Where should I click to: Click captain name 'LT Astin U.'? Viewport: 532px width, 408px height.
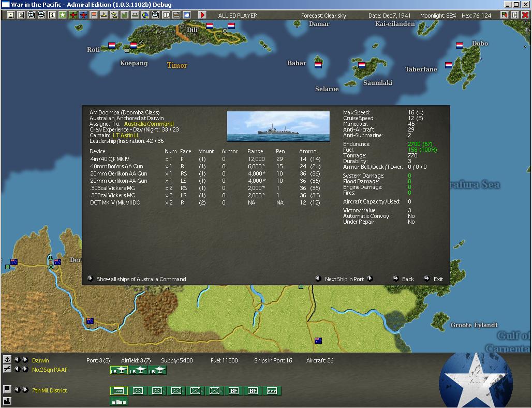(126, 135)
